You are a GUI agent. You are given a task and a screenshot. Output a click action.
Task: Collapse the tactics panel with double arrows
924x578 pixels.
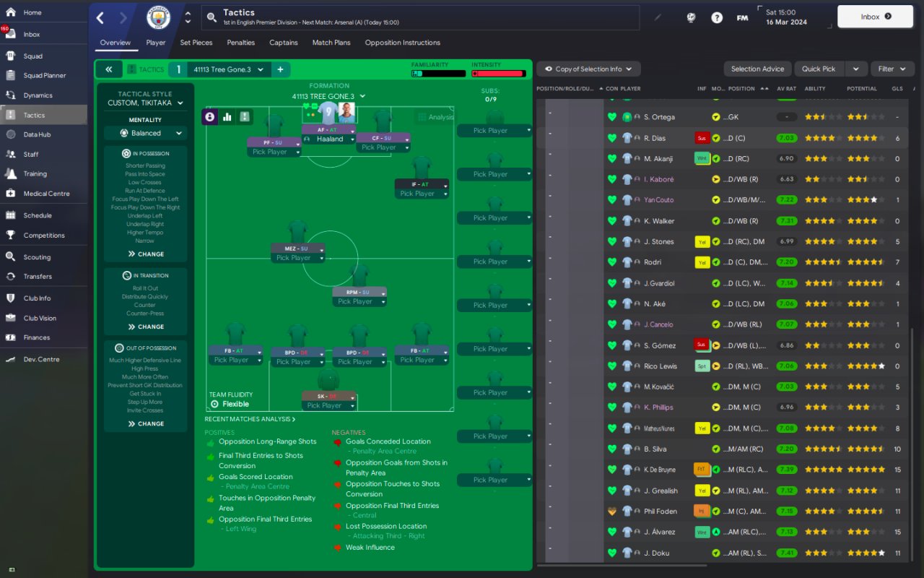(108, 69)
